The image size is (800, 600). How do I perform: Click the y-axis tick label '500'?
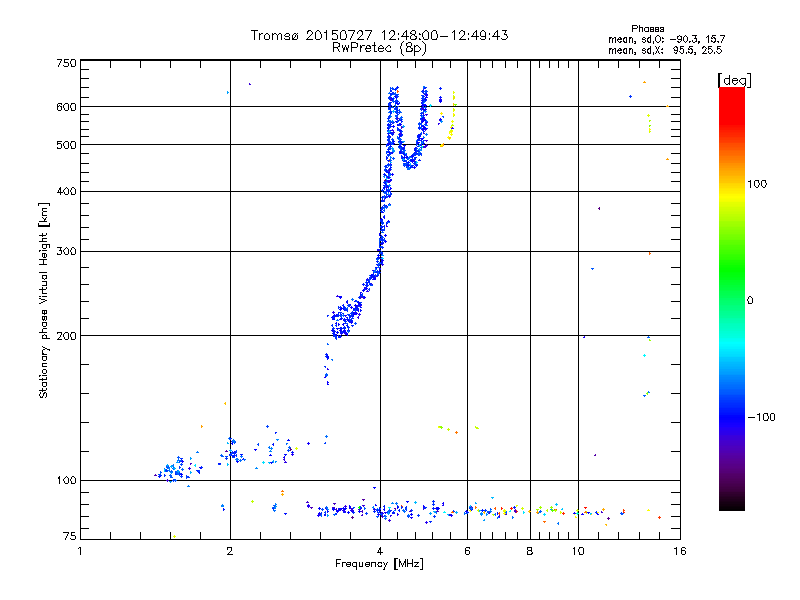pos(66,145)
